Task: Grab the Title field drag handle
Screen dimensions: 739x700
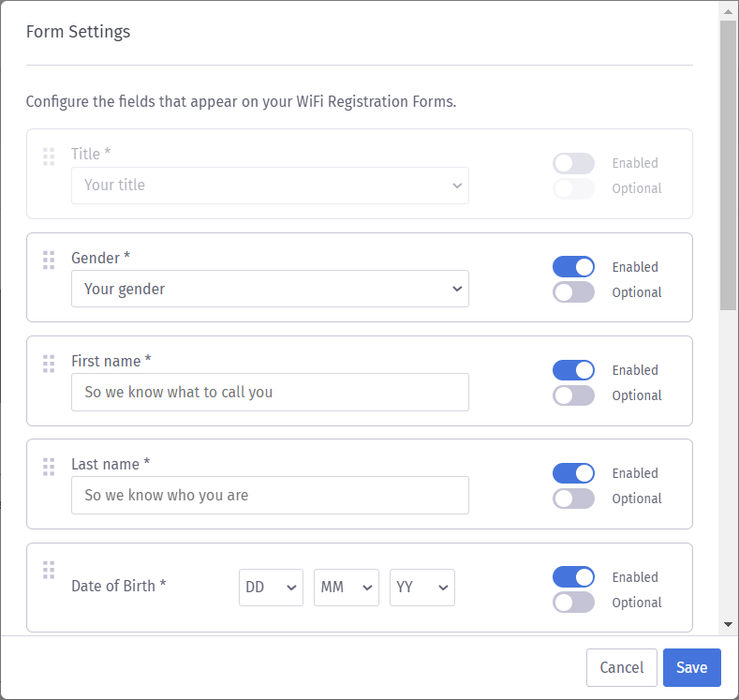Action: tap(49, 156)
